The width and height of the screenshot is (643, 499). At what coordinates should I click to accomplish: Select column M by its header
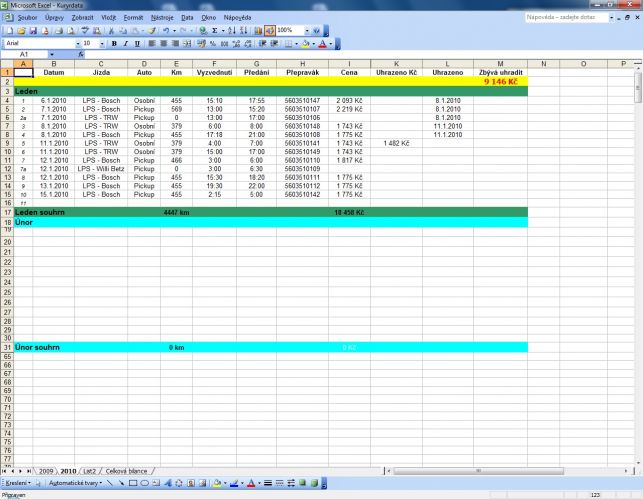pos(500,64)
